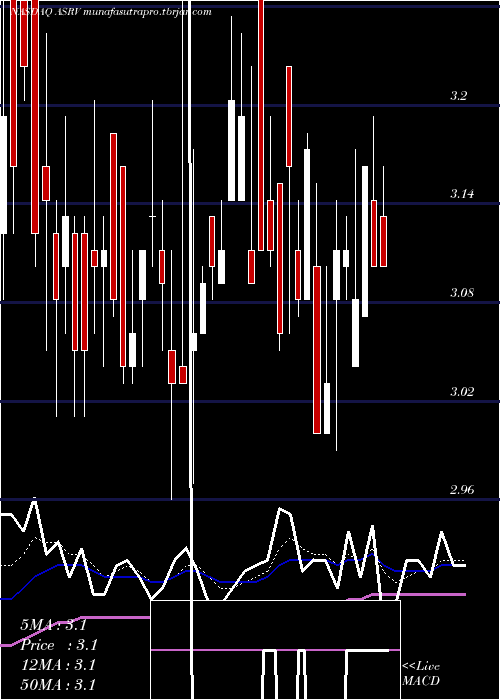
Task: Click the 50MA : 3.1 legend entry
Action: [58, 684]
